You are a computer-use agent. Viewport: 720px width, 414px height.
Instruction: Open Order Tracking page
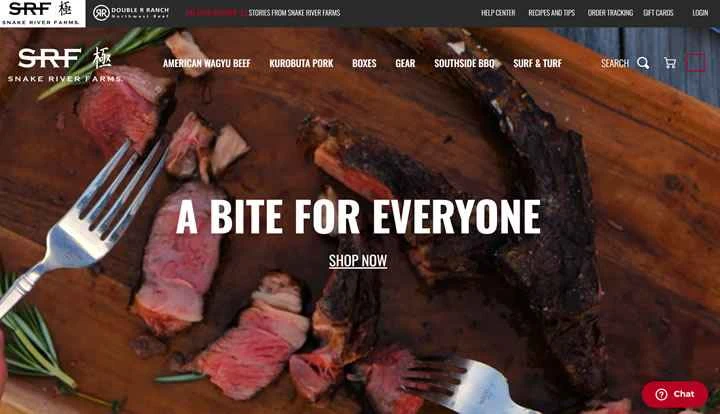(x=610, y=13)
